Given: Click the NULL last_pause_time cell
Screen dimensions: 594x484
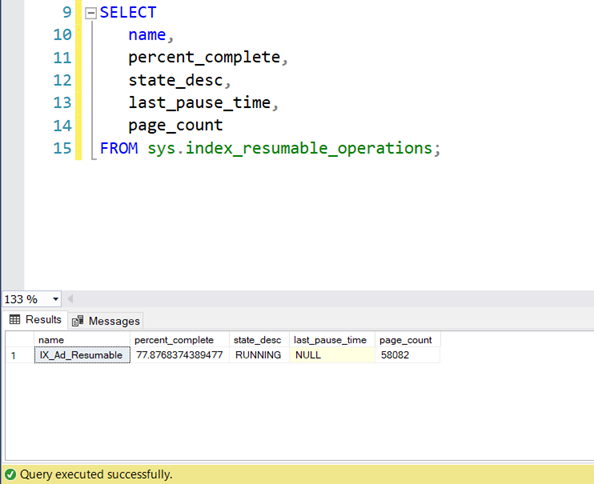Looking at the screenshot, I should pyautogui.click(x=332, y=355).
